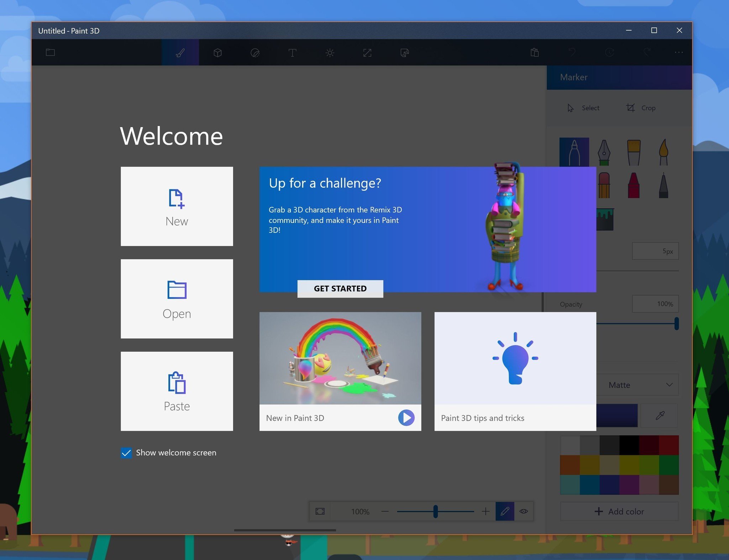Switch to the Text tab
This screenshot has height=560, width=729.
[292, 53]
